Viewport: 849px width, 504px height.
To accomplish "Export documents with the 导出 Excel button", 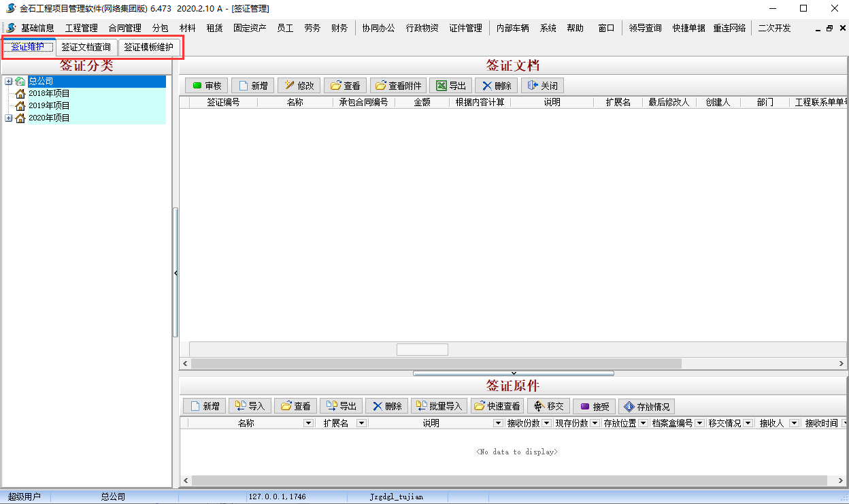I will pos(450,86).
